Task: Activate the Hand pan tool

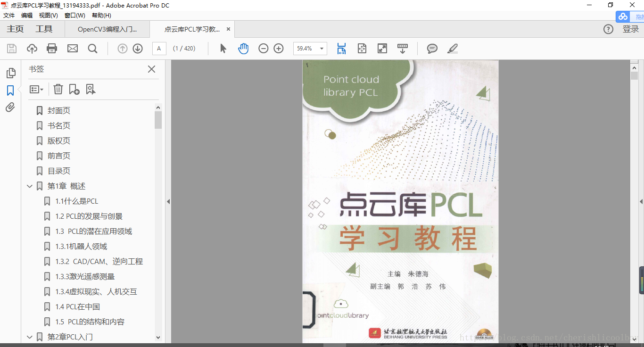Action: coord(243,49)
